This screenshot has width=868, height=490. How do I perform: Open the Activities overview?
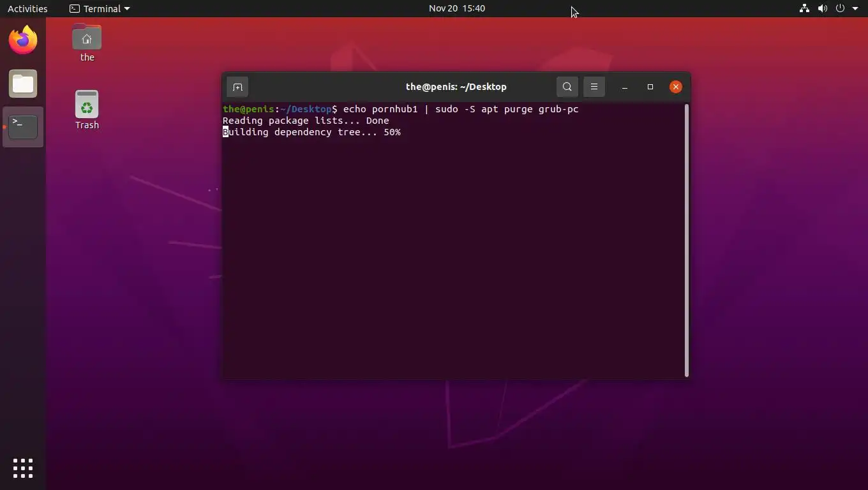(27, 8)
